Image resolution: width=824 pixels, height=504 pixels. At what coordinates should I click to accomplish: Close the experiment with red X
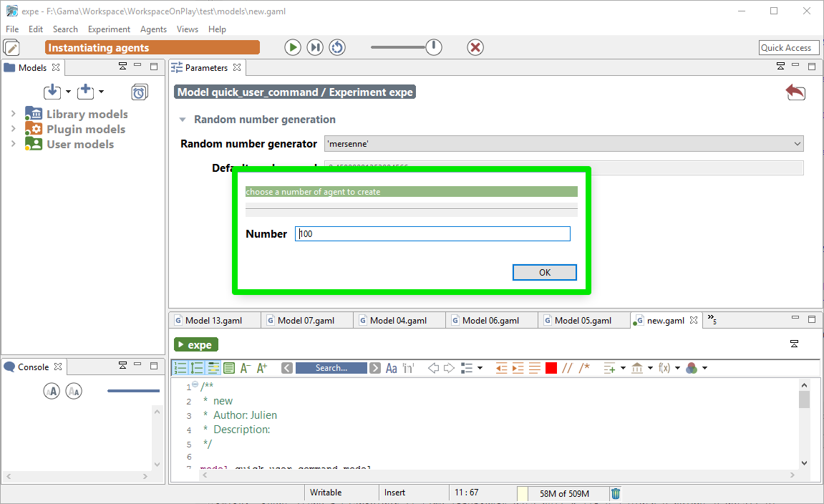[x=475, y=47]
